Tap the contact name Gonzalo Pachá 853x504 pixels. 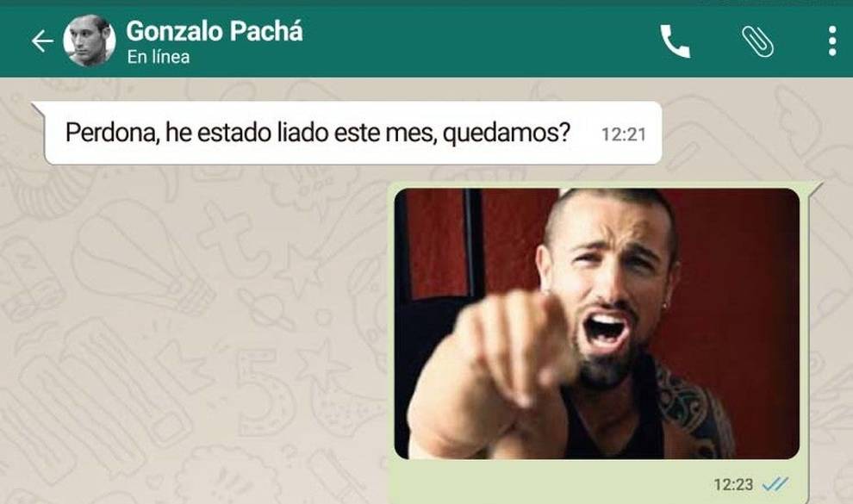pyautogui.click(x=215, y=31)
